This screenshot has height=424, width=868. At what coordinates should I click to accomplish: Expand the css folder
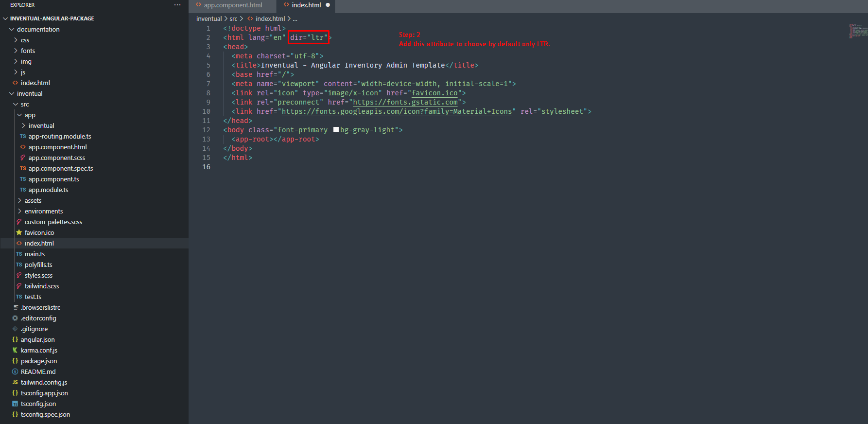16,40
